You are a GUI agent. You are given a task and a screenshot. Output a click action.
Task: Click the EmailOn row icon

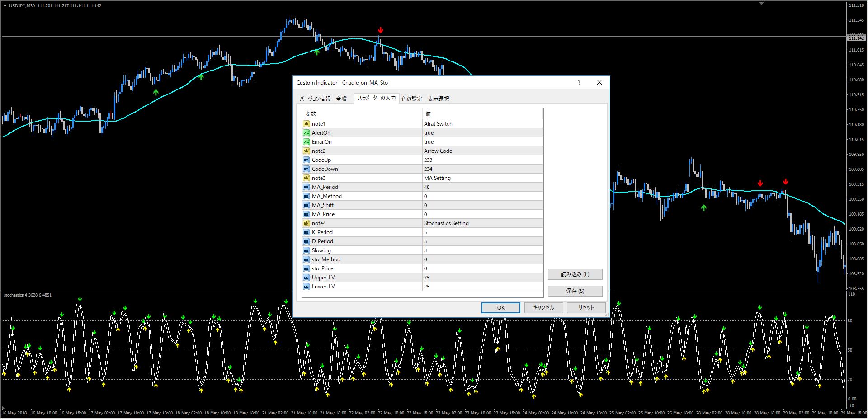306,142
